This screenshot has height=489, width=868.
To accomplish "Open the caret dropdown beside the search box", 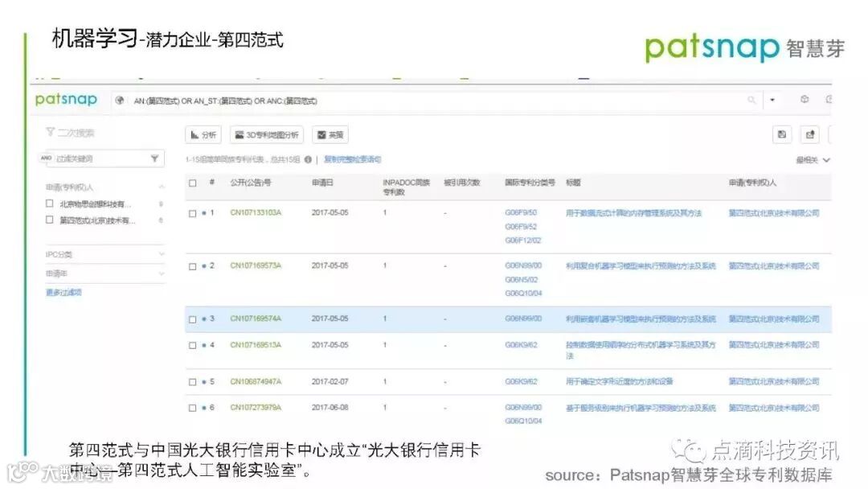I will (772, 100).
